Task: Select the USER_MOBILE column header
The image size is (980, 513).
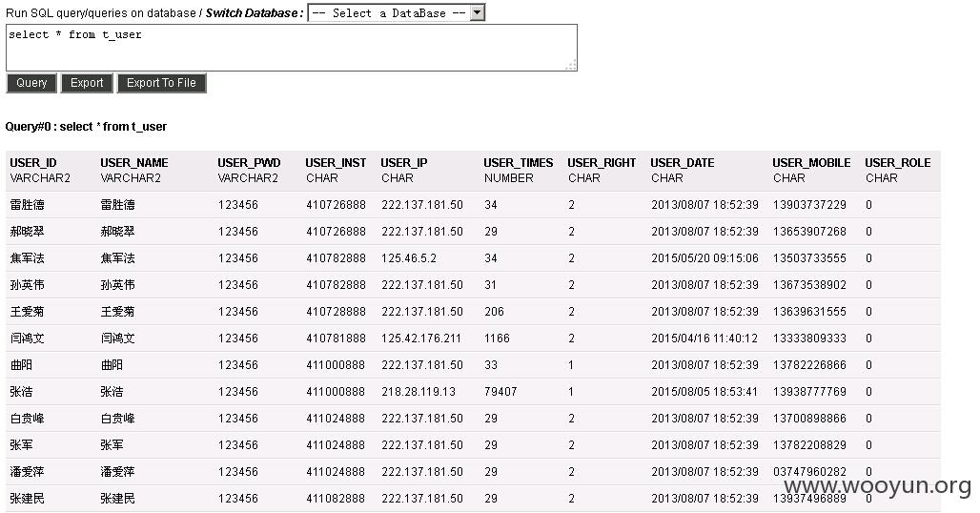Action: (x=811, y=163)
